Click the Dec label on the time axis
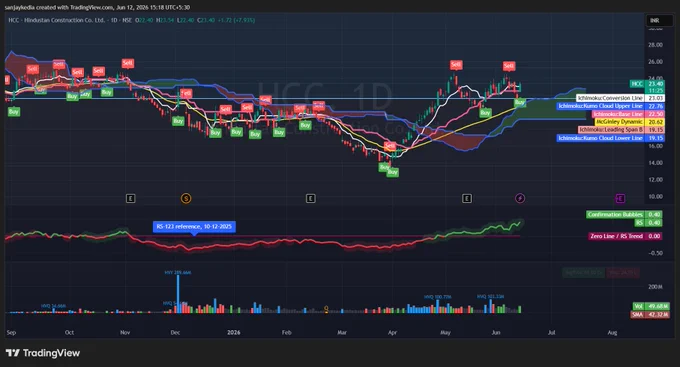The height and width of the screenshot is (367, 680). [175, 332]
